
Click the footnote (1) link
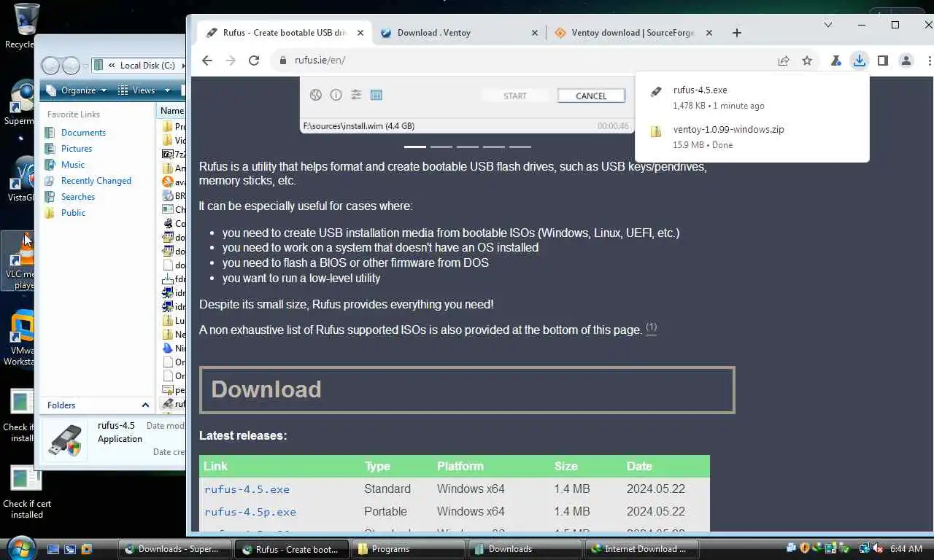651,327
